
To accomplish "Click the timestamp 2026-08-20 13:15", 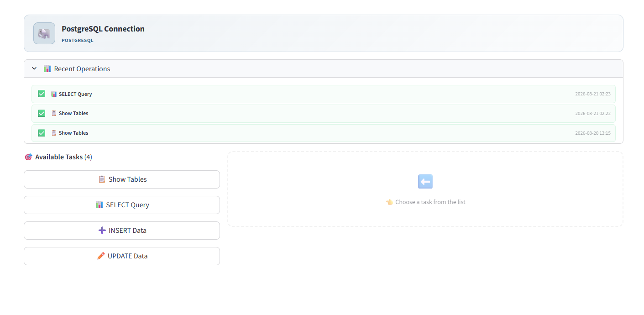I will point(593,133).
